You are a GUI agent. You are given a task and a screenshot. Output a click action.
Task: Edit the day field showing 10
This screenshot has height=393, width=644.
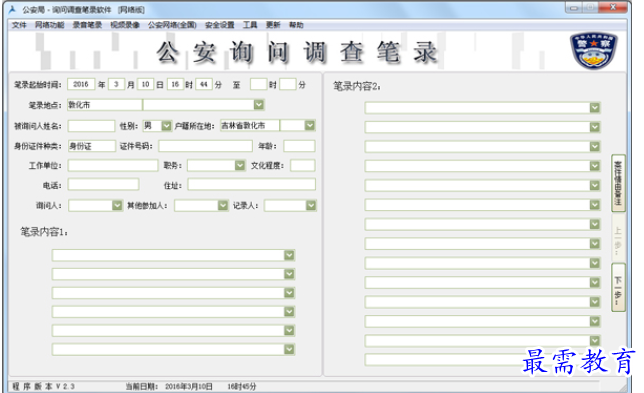[145, 84]
